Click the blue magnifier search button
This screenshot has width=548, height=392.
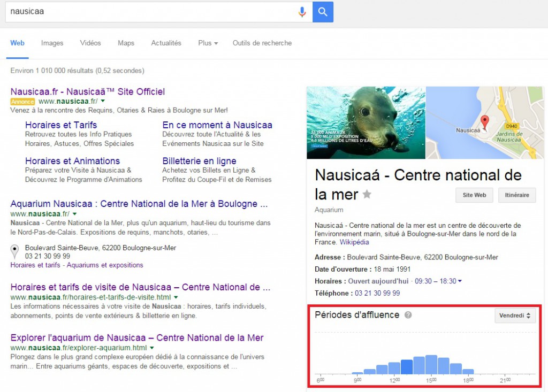coord(323,12)
